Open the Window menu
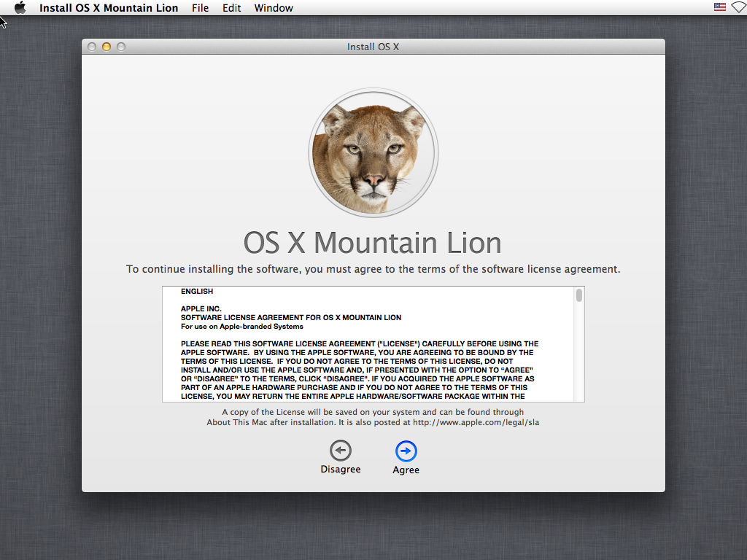Viewport: 747px width, 560px height. 274,8
